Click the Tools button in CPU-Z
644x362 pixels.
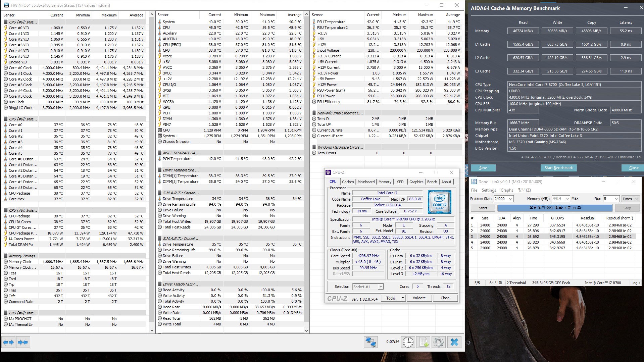391,298
